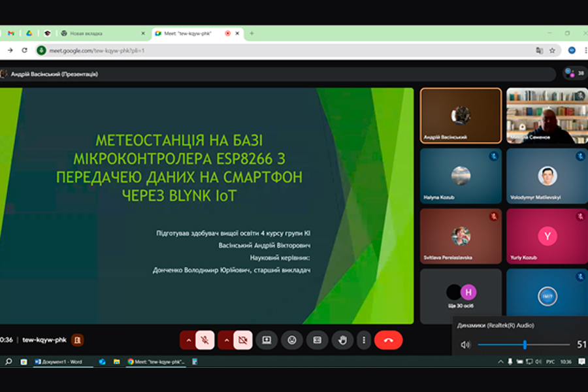Screen dimensions: 588x392
Task: Select Halyna Kozub participant tile
Action: point(461,176)
